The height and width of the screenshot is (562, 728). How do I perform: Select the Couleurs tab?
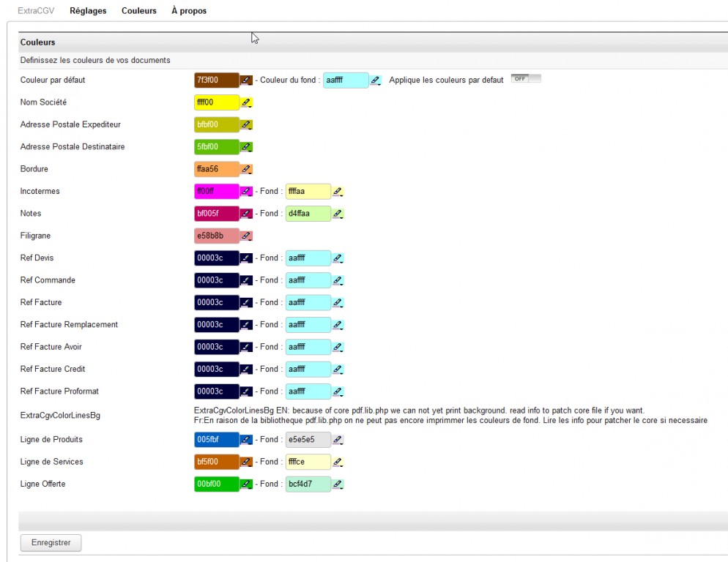point(139,11)
